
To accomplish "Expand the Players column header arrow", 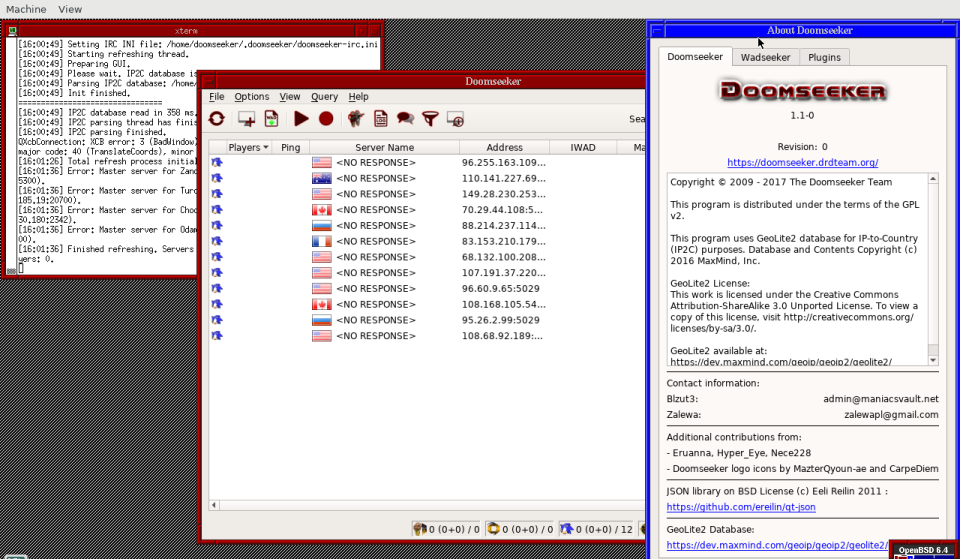I will pos(265,148).
